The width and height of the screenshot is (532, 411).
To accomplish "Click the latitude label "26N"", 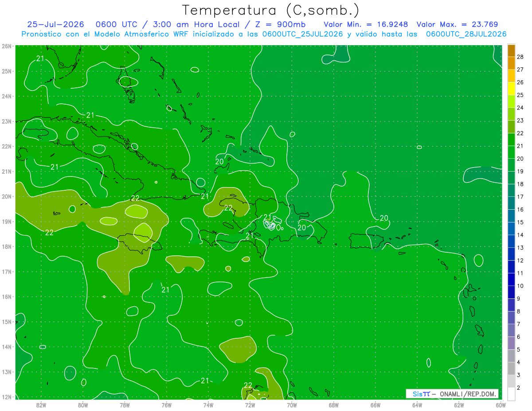I will tap(7, 46).
